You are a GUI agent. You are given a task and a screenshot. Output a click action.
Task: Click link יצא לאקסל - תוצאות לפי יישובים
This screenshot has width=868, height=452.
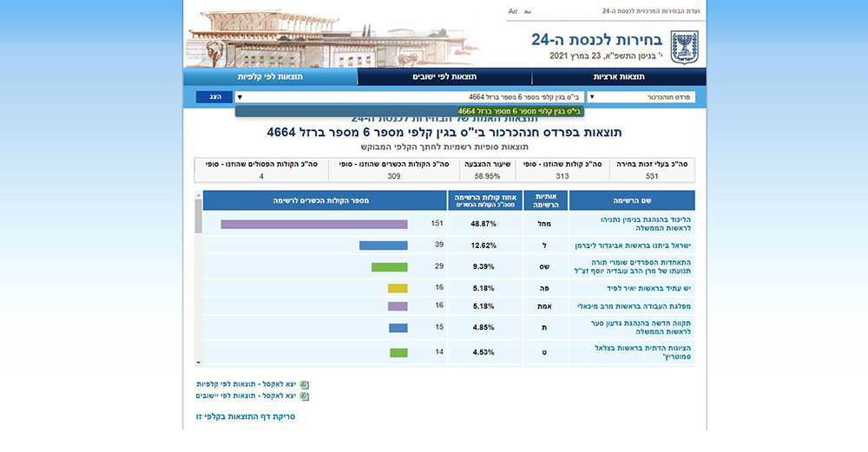coord(246,396)
